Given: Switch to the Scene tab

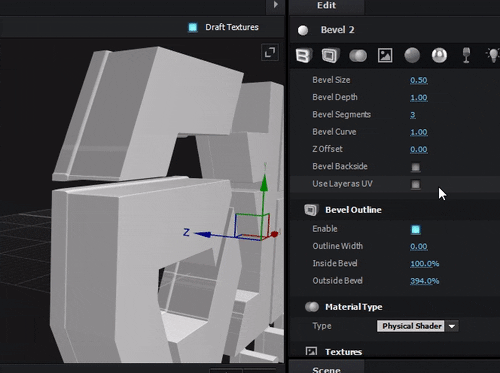Looking at the screenshot, I should 327,368.
